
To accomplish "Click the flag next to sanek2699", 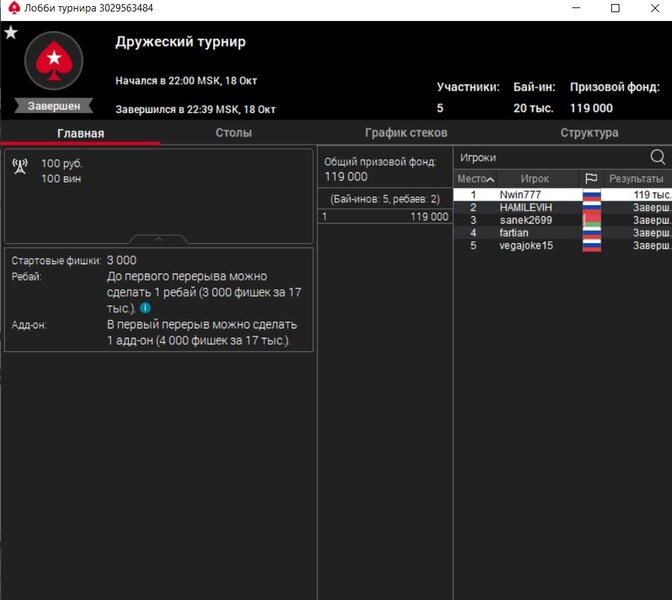I will click(x=591, y=220).
